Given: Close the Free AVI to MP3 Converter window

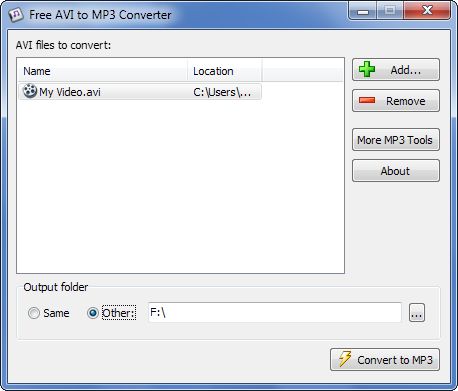Looking at the screenshot, I should coord(427,11).
